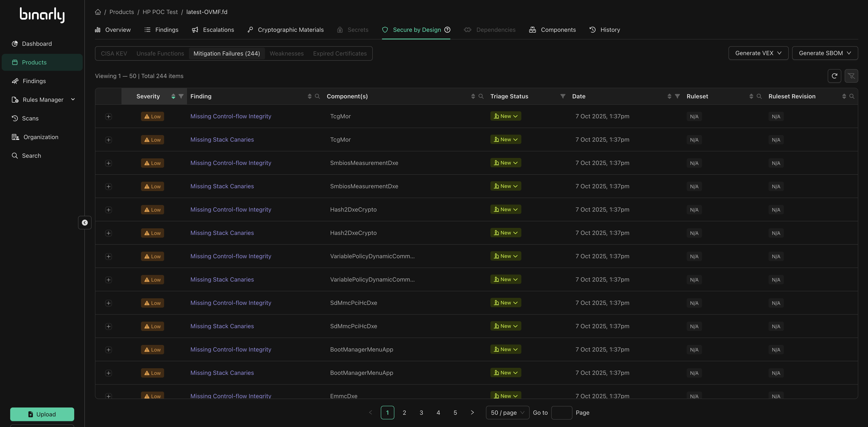The height and width of the screenshot is (427, 868).
Task: Collapse the sidebar with arrow button
Action: [85, 223]
